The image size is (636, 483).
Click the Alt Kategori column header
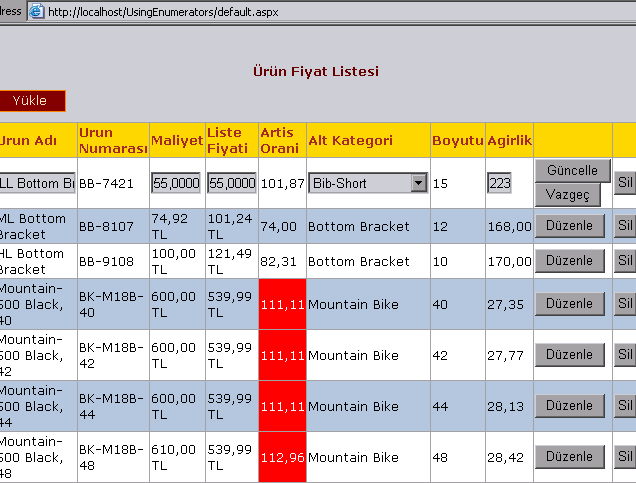click(350, 140)
